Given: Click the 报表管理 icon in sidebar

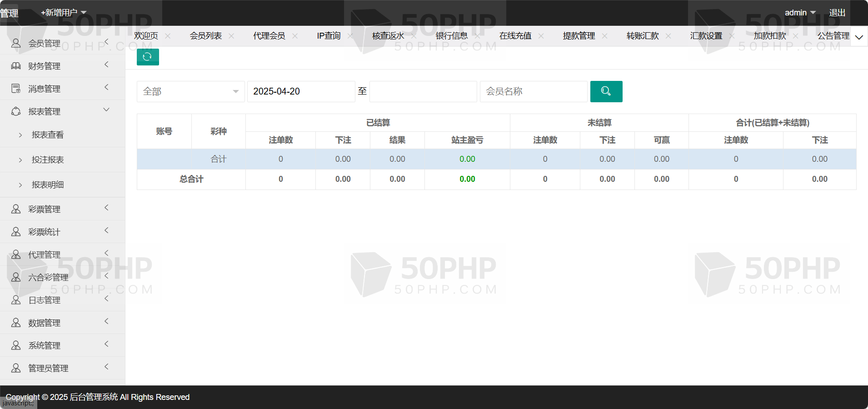Looking at the screenshot, I should pyautogui.click(x=16, y=111).
